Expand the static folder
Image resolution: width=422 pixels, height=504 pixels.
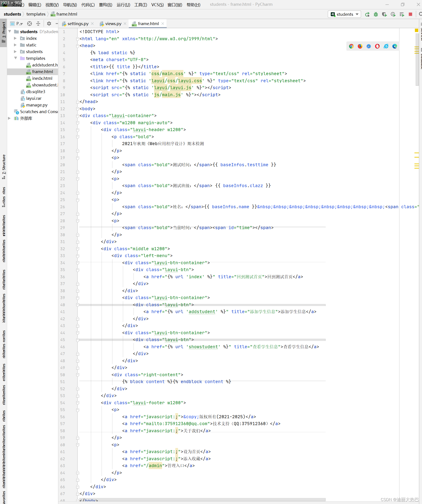(x=15, y=45)
